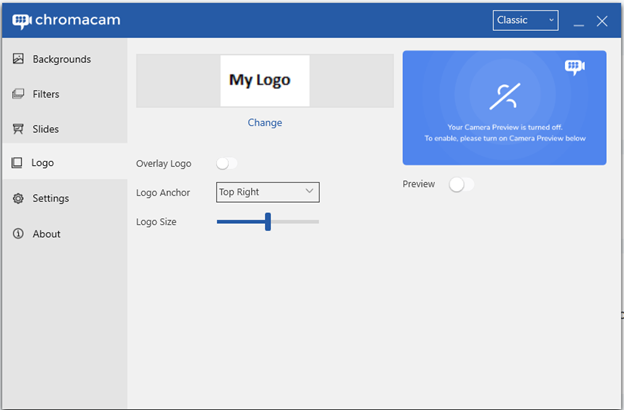624x410 pixels.
Task: Click 'Your Camera Preview is turned off' message
Action: [x=505, y=127]
